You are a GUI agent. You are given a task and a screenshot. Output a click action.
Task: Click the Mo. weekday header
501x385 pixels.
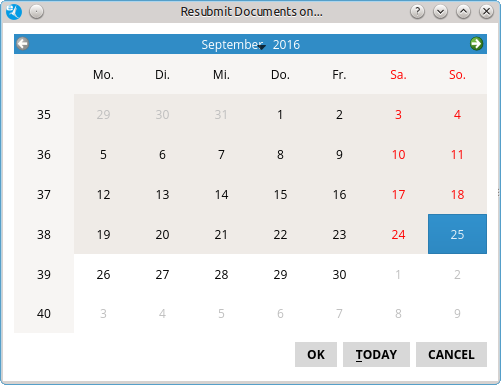coord(103,75)
